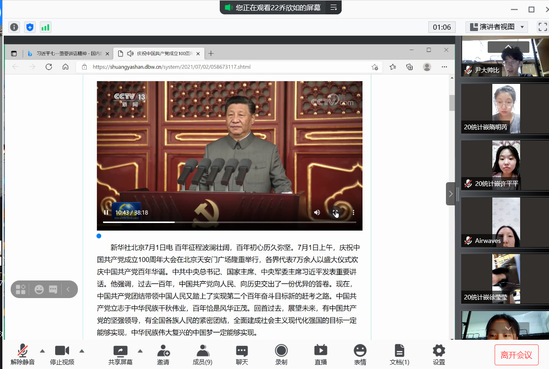549x369 pixels.
Task: Unmute the microphone
Action: [x=22, y=355]
